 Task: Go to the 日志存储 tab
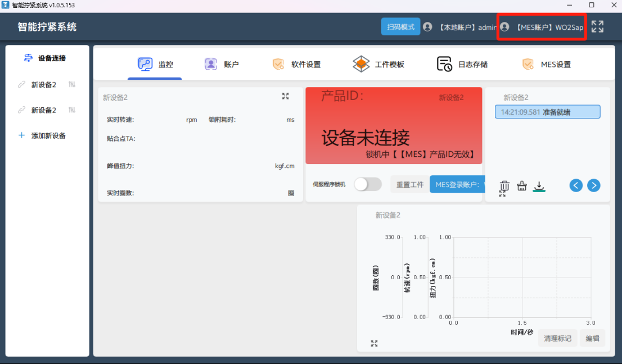coord(462,64)
